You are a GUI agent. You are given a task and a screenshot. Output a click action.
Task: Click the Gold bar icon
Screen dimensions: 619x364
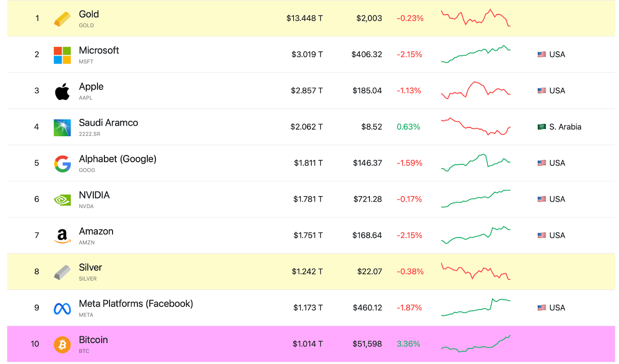tap(62, 19)
